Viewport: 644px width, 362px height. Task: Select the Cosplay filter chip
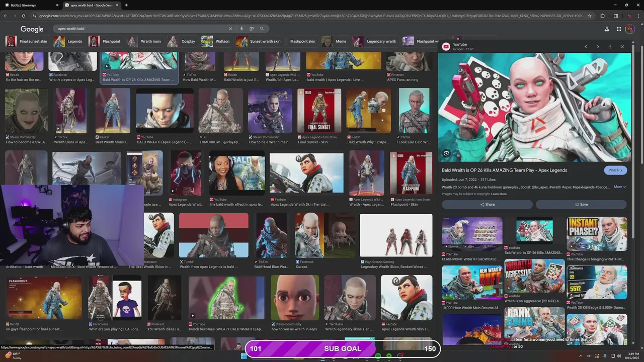182,41
